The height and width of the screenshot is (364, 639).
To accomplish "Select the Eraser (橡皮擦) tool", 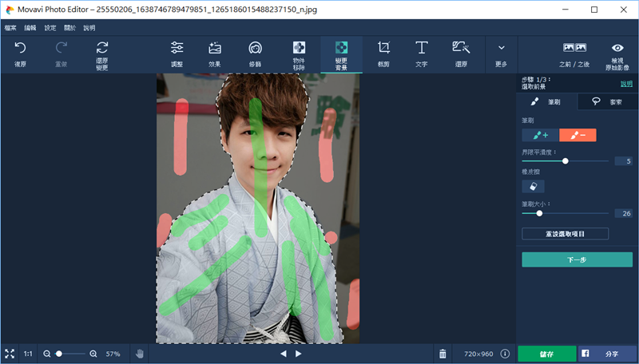I will pos(533,187).
